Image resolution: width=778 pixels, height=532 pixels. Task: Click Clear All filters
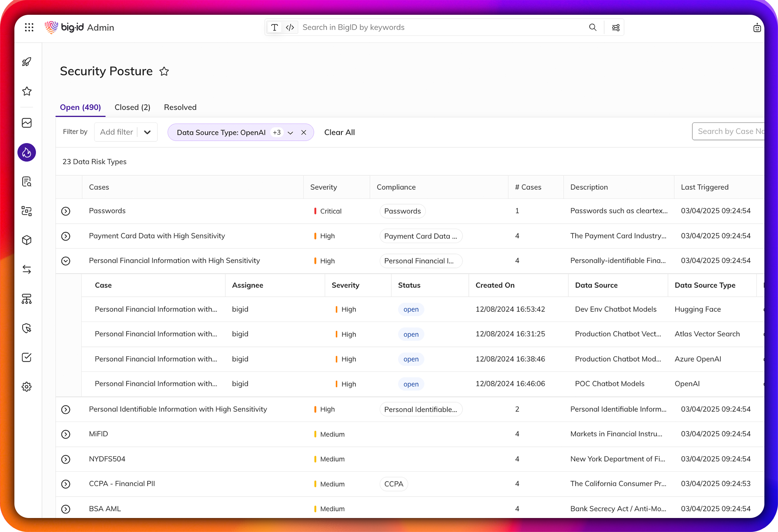(339, 133)
